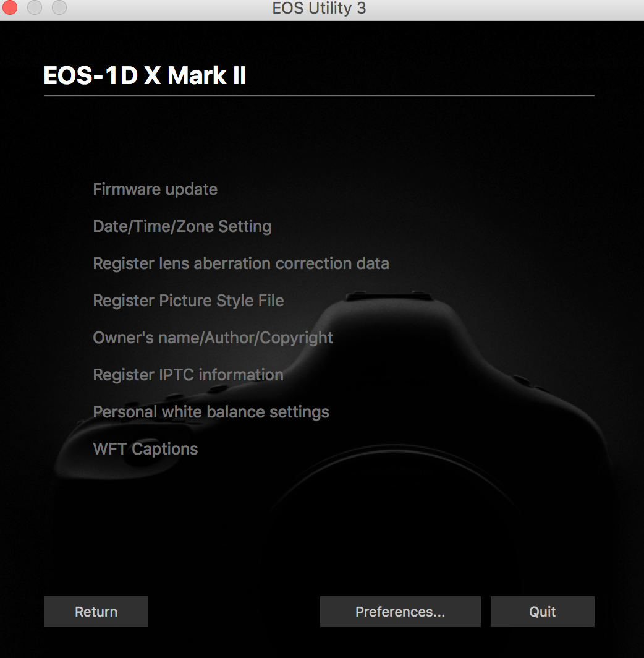Open Preferences... dialog
This screenshot has height=658, width=644.
point(400,612)
